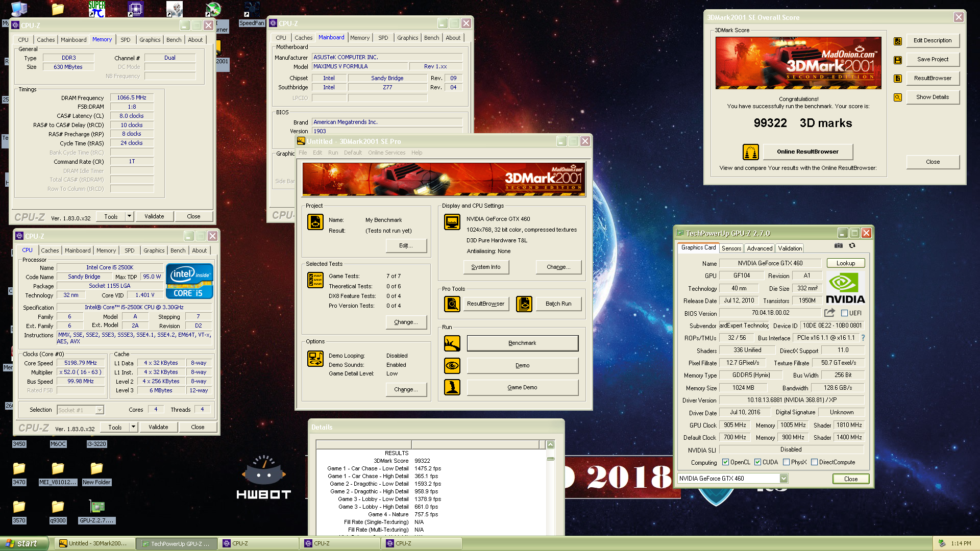This screenshot has width=980, height=551.
Task: Click the Lookup button in GPU-Z
Action: point(845,263)
